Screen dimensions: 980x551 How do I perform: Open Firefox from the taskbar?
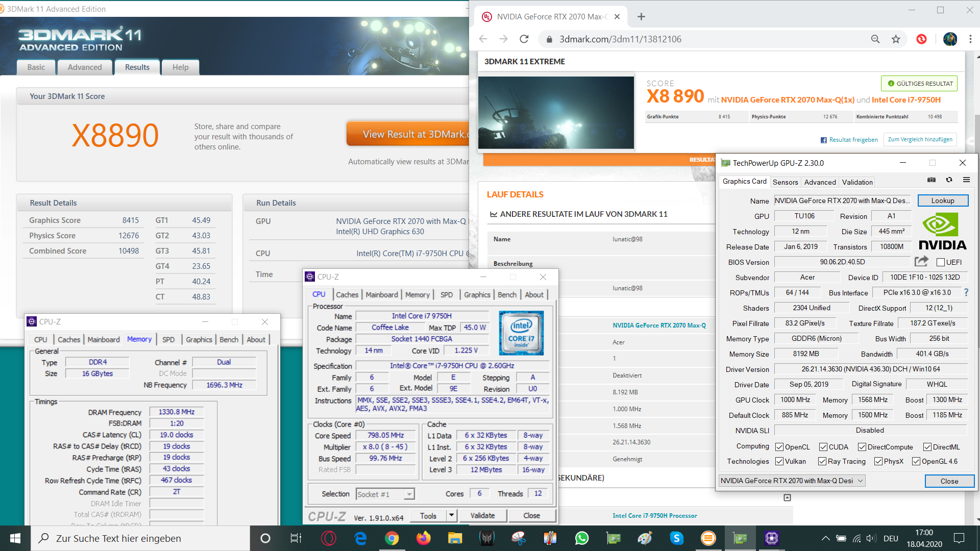[x=423, y=538]
